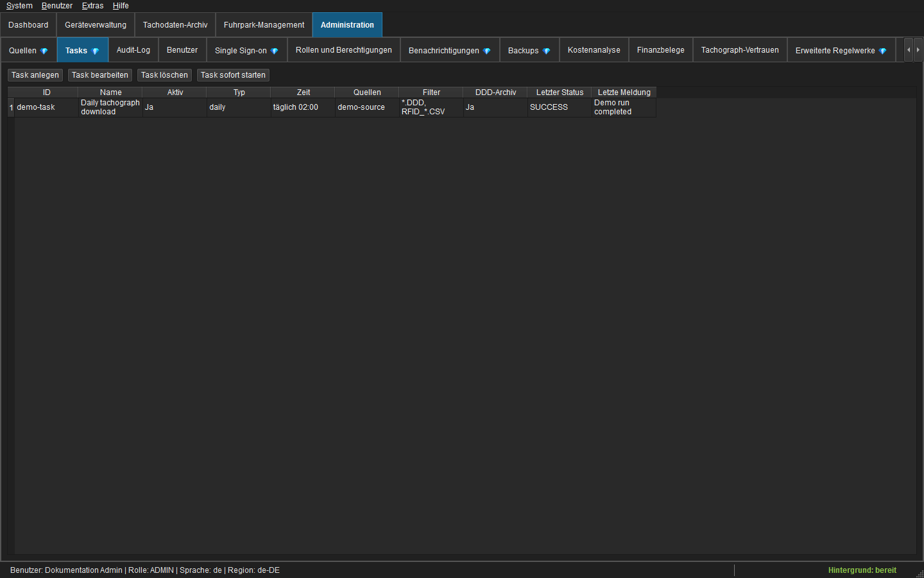Click the 'Daily tachograph download' name cell
Viewport: 924px width, 578px height.
click(x=110, y=107)
